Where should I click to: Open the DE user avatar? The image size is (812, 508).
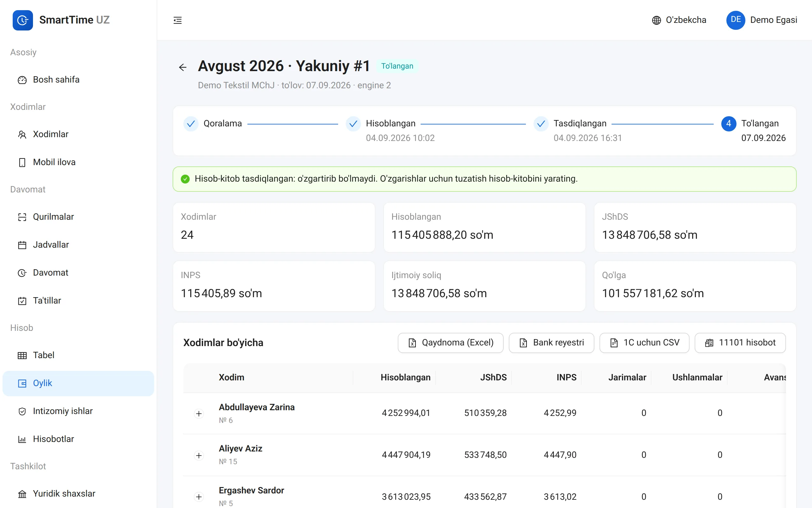coord(736,20)
